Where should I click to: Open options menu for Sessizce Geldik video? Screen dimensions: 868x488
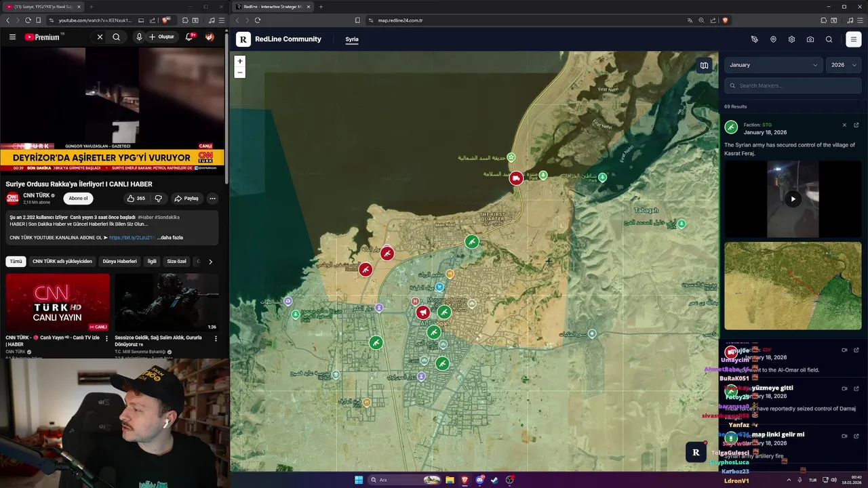point(216,338)
